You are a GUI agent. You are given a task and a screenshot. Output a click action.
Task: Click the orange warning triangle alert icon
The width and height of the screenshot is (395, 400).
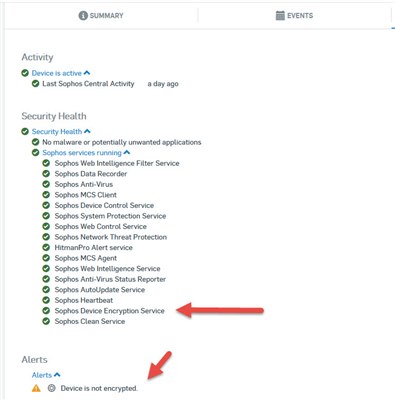pos(36,388)
